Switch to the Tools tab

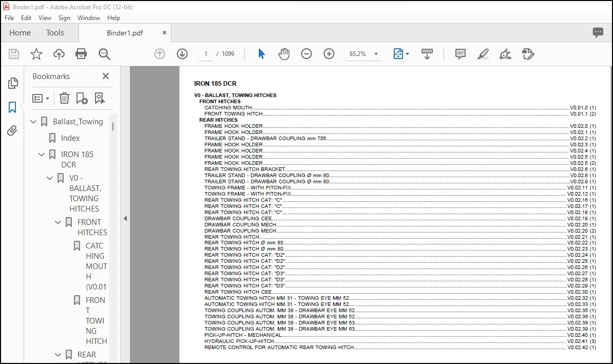click(x=55, y=33)
